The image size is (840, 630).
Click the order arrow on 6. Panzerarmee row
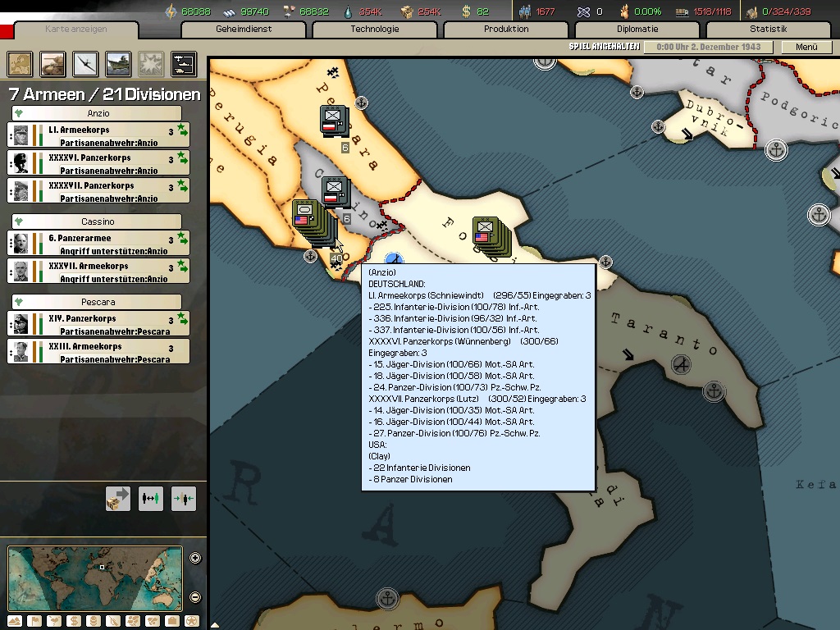pyautogui.click(x=183, y=239)
